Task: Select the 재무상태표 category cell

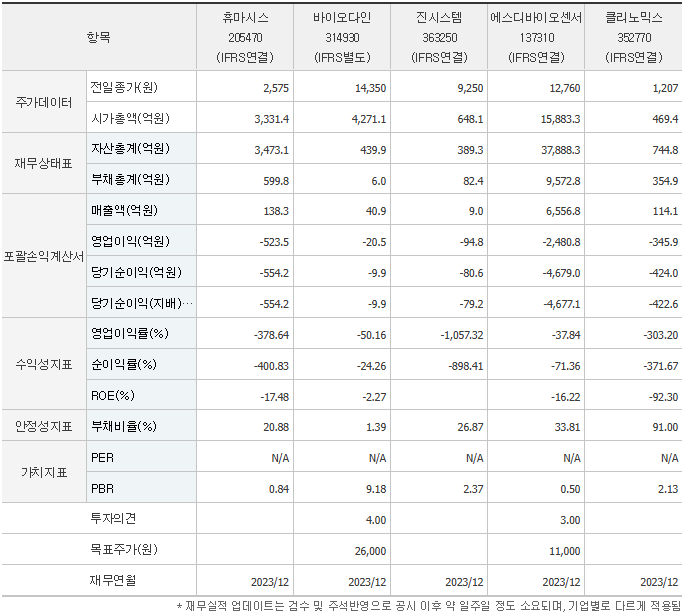Action: 44,164
